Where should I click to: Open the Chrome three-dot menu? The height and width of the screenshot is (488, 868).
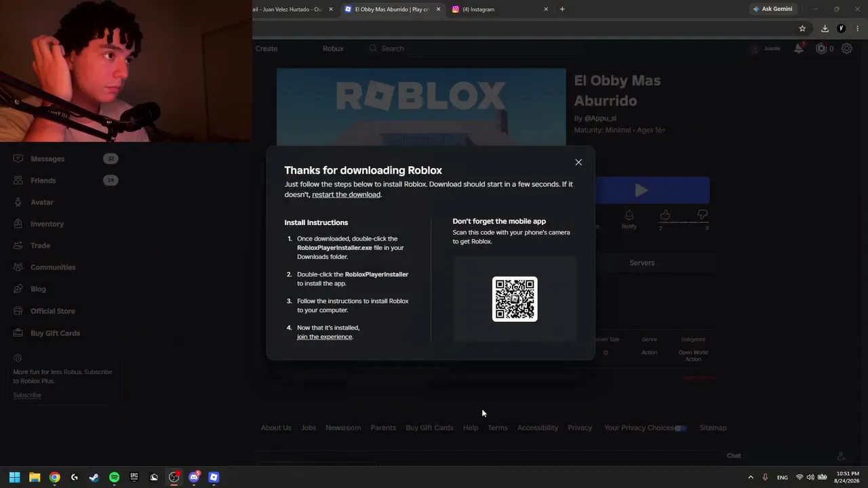858,28
